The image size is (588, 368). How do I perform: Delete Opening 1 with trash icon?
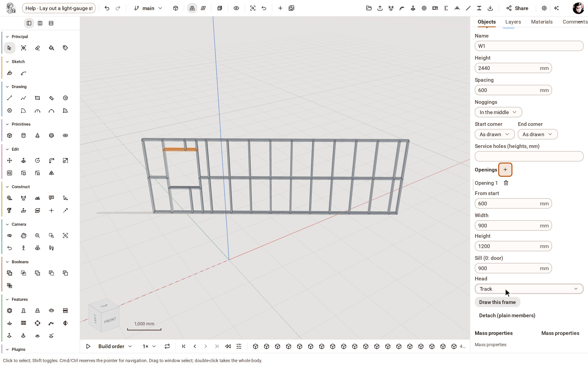point(506,183)
